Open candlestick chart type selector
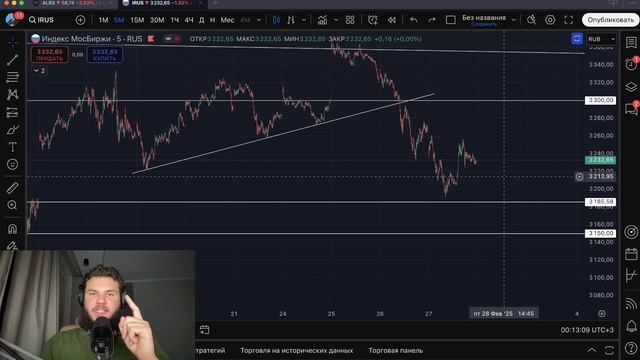 pyautogui.click(x=276, y=20)
